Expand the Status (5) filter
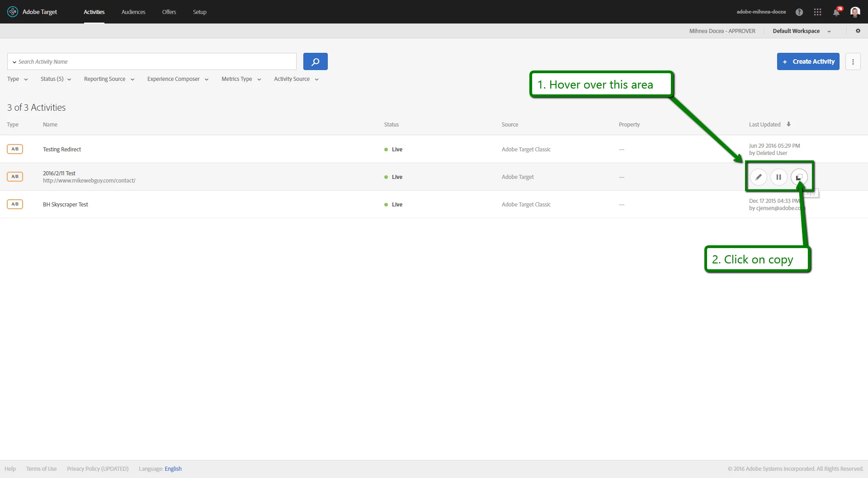 click(x=56, y=79)
